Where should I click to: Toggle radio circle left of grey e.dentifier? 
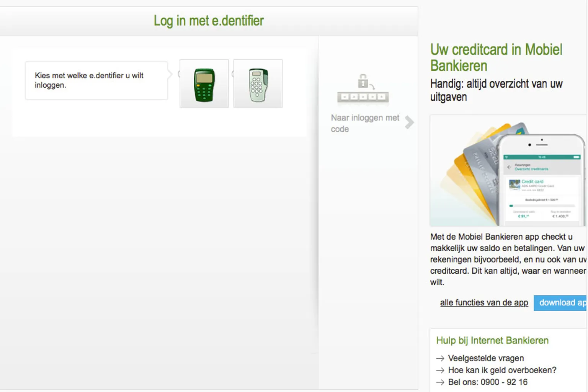(233, 74)
